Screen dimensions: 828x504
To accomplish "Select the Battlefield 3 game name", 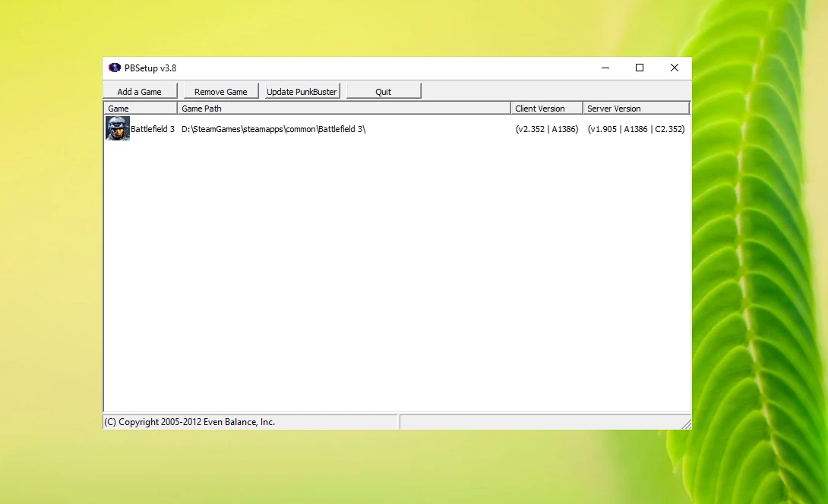I will tap(153, 129).
